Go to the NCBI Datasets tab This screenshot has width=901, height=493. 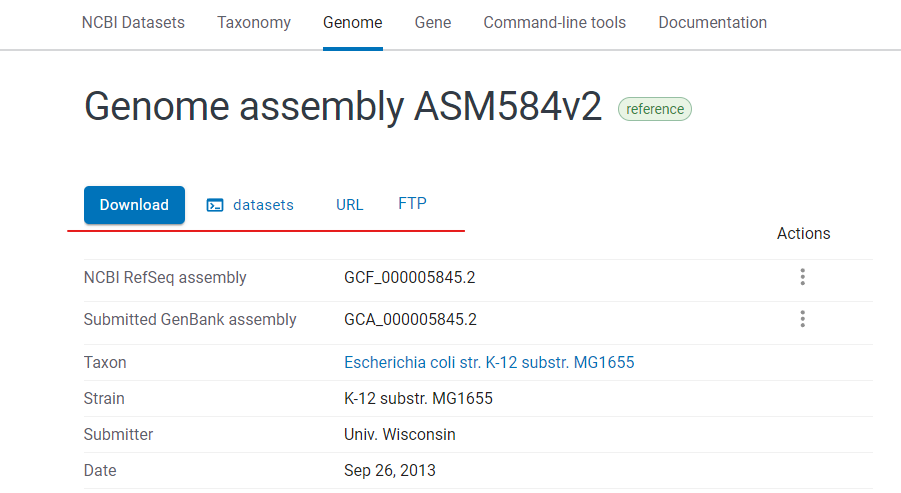(x=133, y=22)
